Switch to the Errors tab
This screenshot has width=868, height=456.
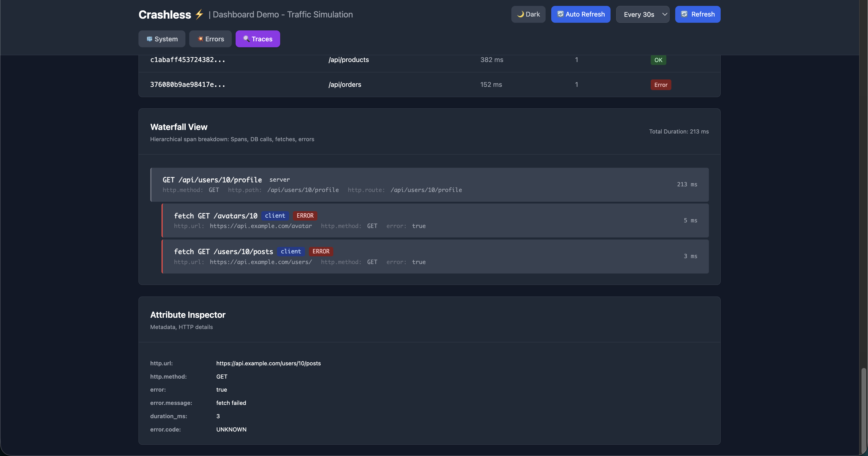pyautogui.click(x=210, y=39)
